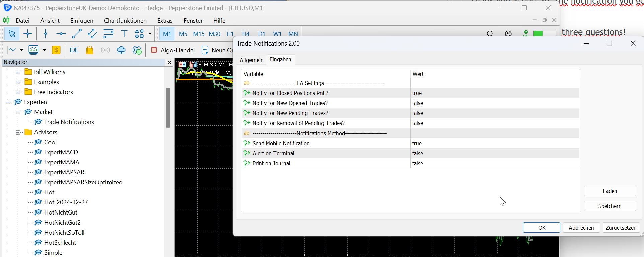The image size is (644, 257).
Task: Select the horizontal line tool
Action: tap(61, 34)
